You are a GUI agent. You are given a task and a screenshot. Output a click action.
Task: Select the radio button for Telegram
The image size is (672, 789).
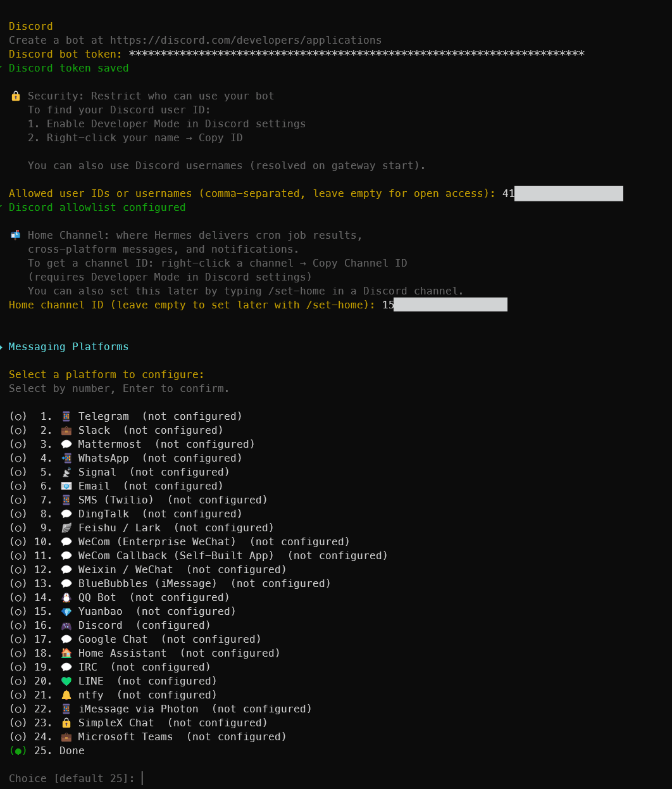[x=18, y=417]
